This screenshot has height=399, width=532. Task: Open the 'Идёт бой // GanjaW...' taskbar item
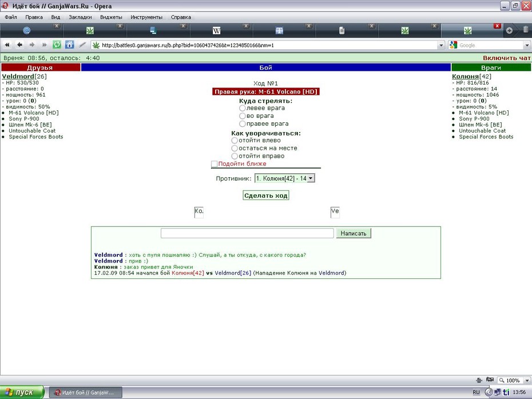tap(86, 393)
